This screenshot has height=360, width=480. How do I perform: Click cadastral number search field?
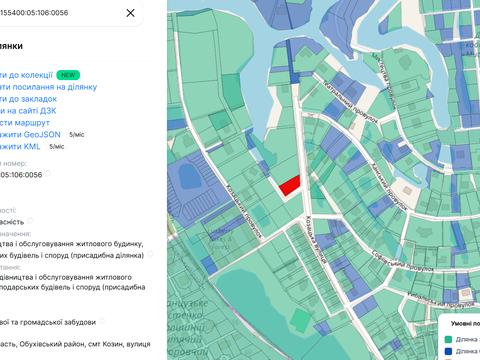click(x=60, y=13)
